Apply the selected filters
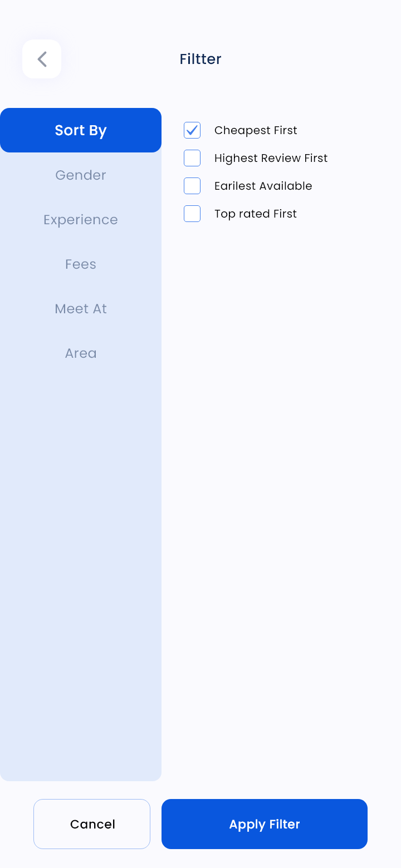This screenshot has width=401, height=868. point(265,824)
